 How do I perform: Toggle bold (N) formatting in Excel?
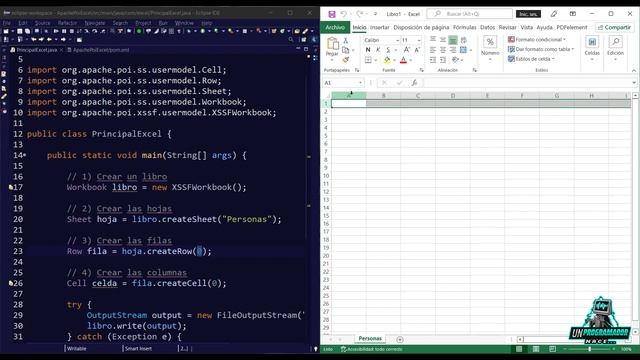click(x=368, y=50)
